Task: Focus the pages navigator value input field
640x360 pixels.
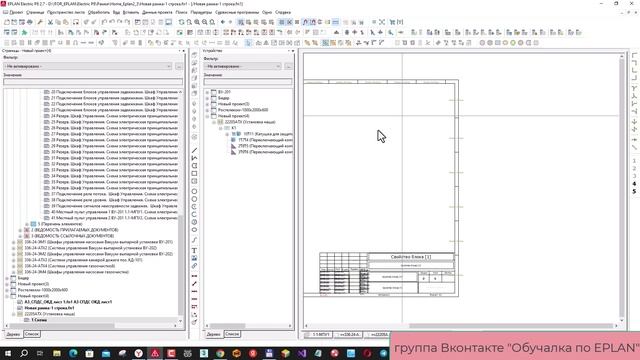Action: [93, 82]
